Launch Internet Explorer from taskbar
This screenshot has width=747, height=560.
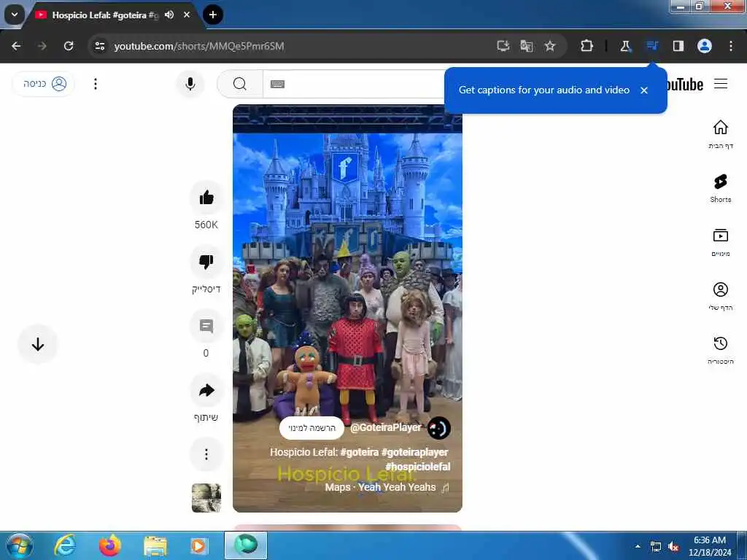[x=65, y=545]
